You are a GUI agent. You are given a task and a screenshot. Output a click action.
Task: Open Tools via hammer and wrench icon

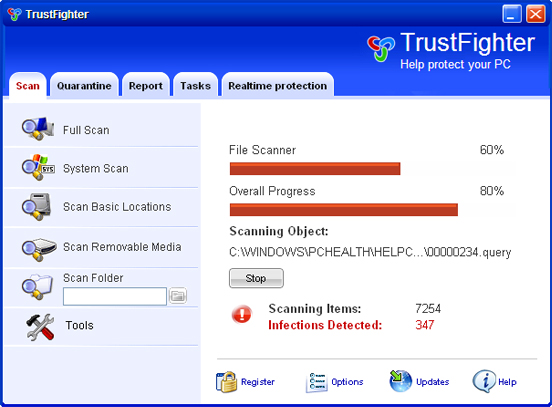tap(40, 327)
